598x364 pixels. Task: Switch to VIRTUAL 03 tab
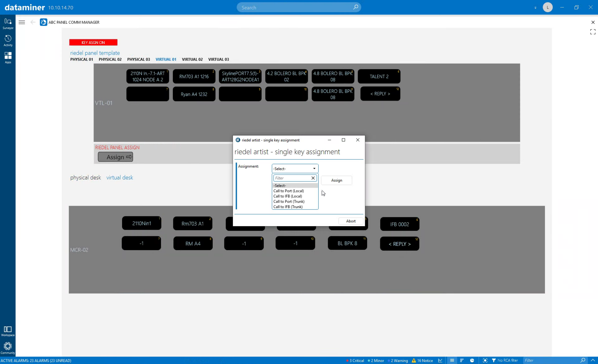click(x=218, y=59)
